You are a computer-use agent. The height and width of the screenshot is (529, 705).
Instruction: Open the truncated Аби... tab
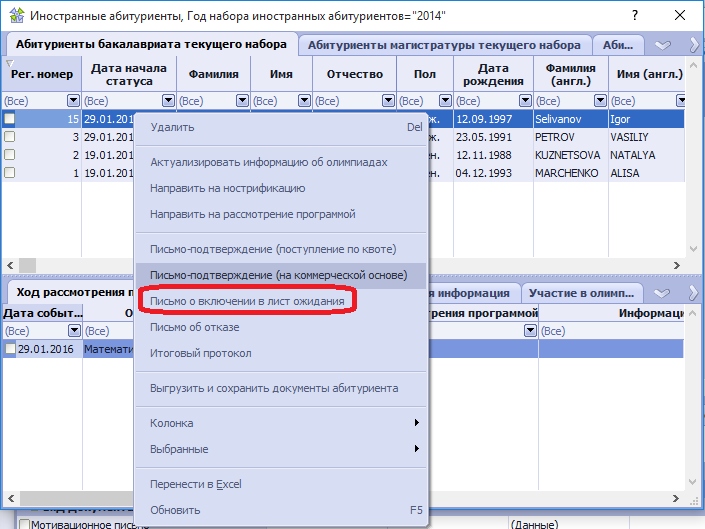[618, 45]
